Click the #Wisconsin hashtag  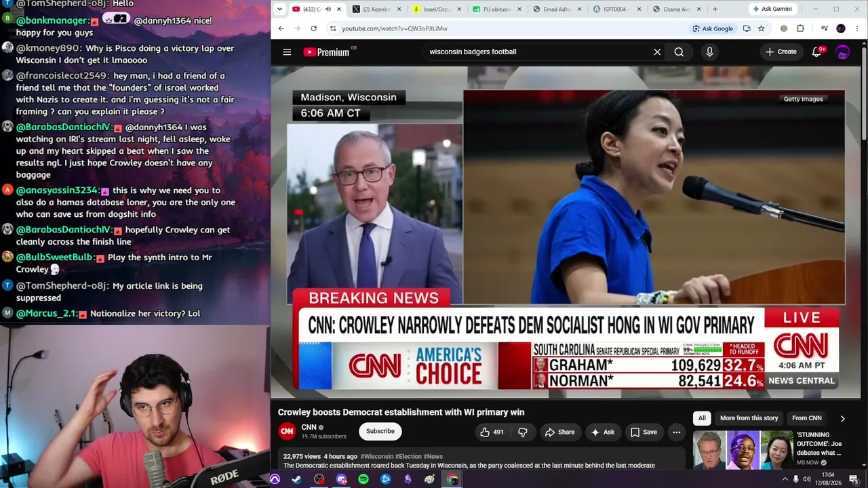[x=377, y=457]
